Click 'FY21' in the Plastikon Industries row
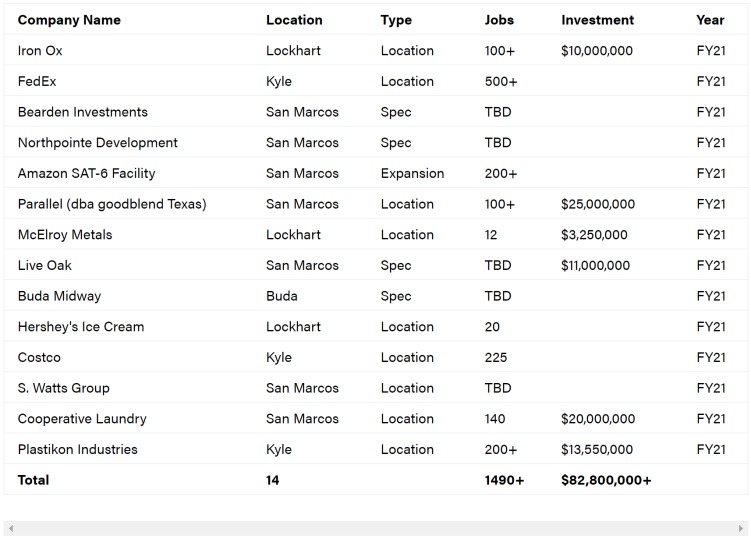Image resolution: width=751 pixels, height=539 pixels. 711,449
